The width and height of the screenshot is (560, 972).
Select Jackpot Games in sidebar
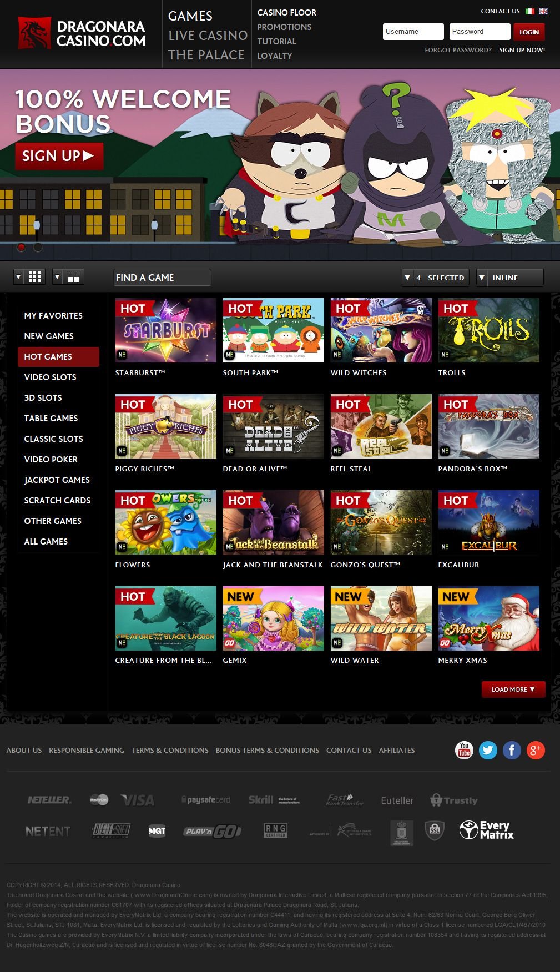click(x=57, y=480)
